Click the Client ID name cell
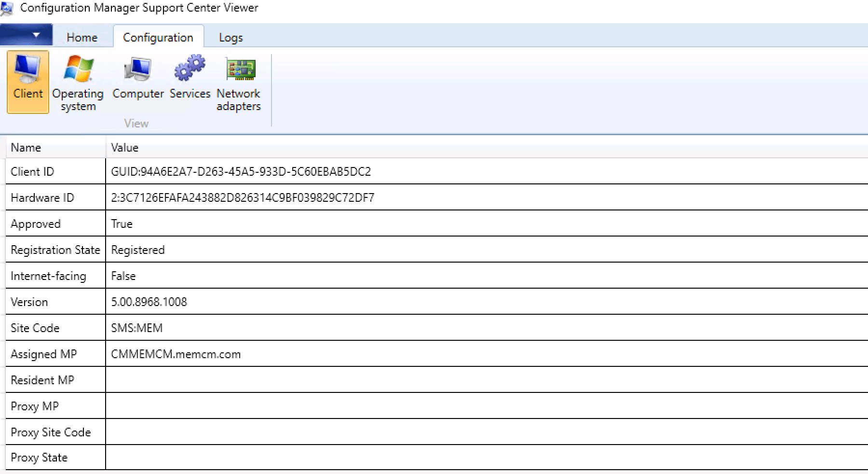Image resolution: width=868 pixels, height=474 pixels. coord(55,171)
